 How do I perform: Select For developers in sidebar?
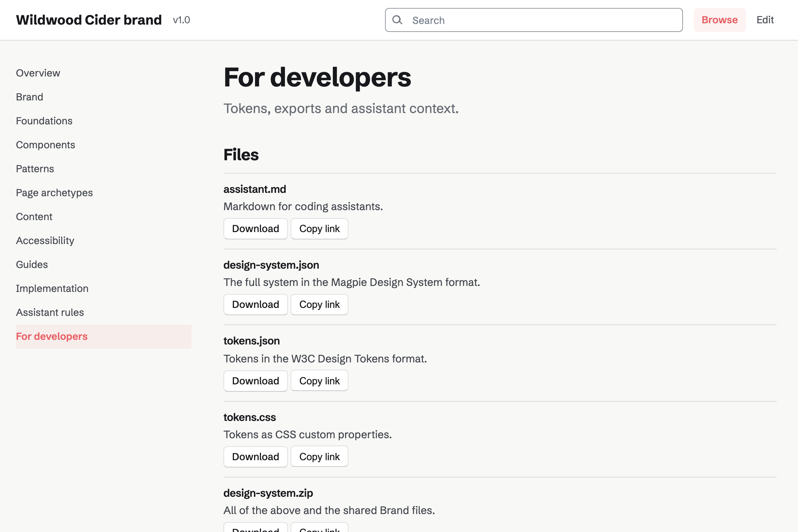103,336
